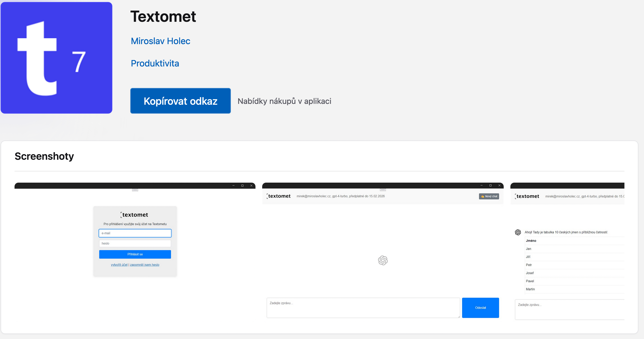Click the zapomněl jsem heslo link
The height and width of the screenshot is (339, 644).
[x=145, y=265]
